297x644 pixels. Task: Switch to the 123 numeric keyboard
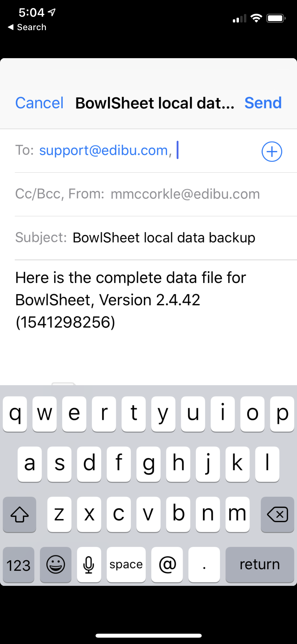pos(18,564)
